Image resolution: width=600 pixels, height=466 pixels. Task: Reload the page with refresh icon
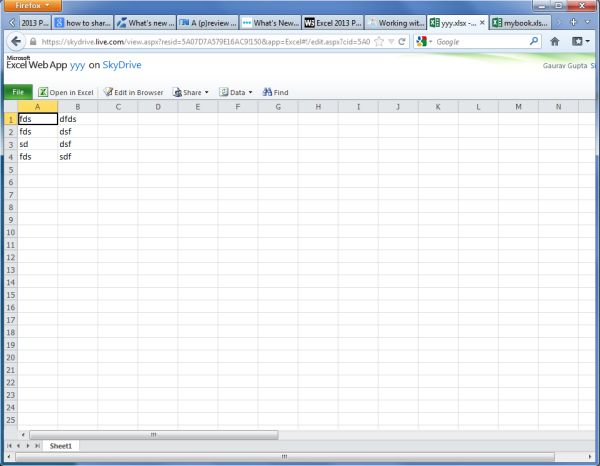[402, 41]
